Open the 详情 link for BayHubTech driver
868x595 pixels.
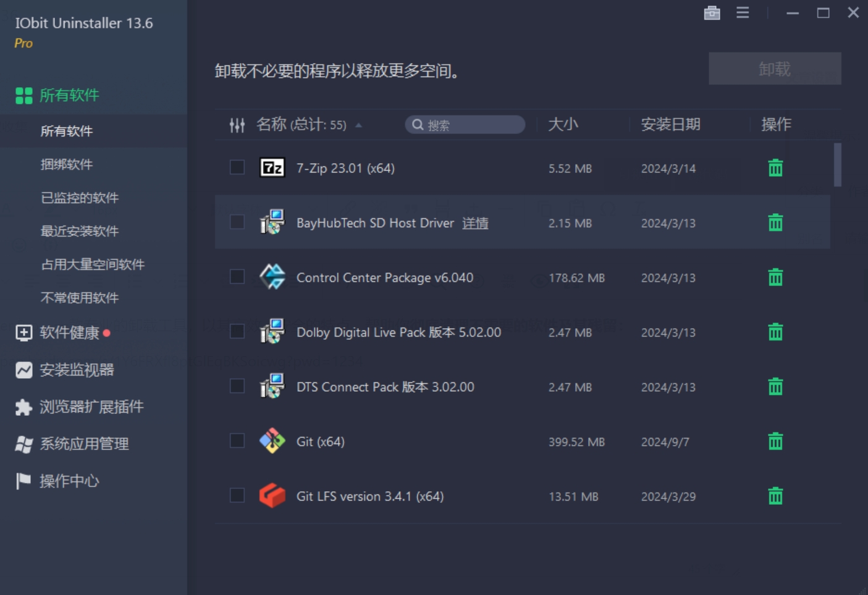[475, 223]
